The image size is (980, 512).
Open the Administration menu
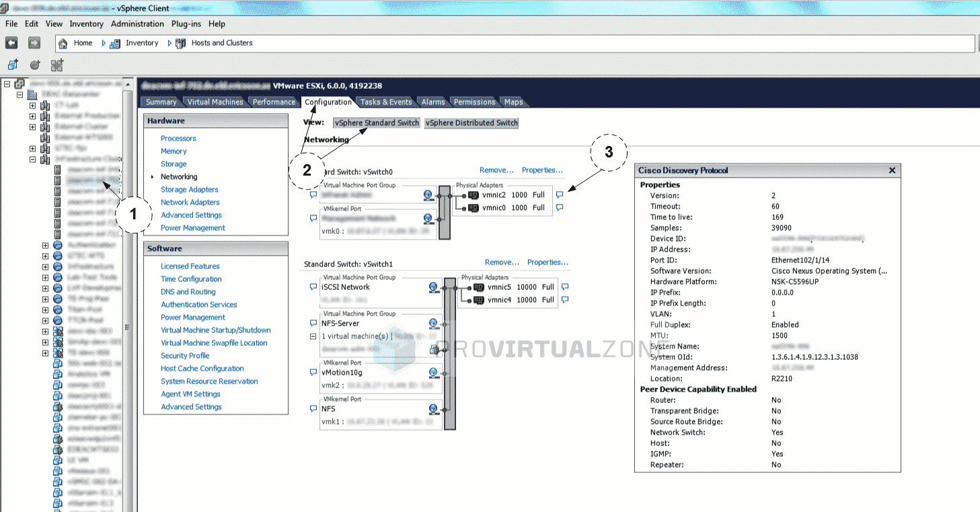(137, 24)
